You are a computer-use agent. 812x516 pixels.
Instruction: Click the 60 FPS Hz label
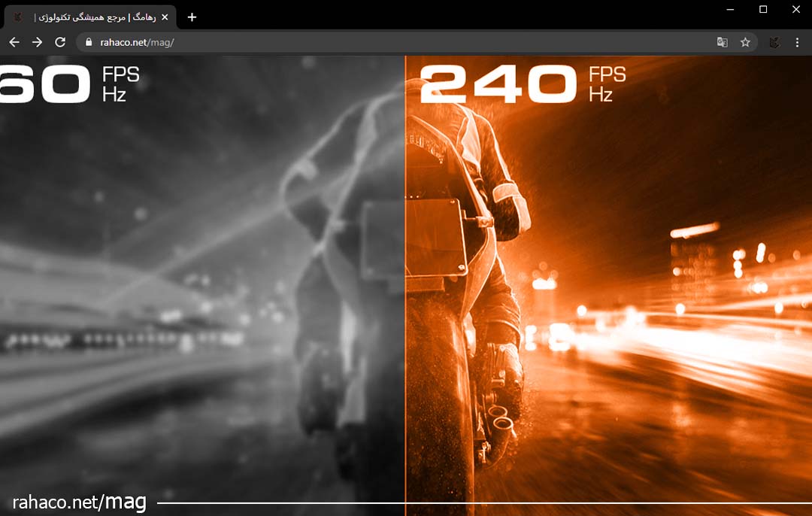pos(68,83)
